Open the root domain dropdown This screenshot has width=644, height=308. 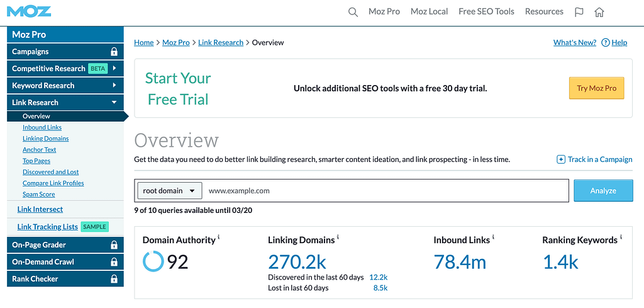coord(170,191)
